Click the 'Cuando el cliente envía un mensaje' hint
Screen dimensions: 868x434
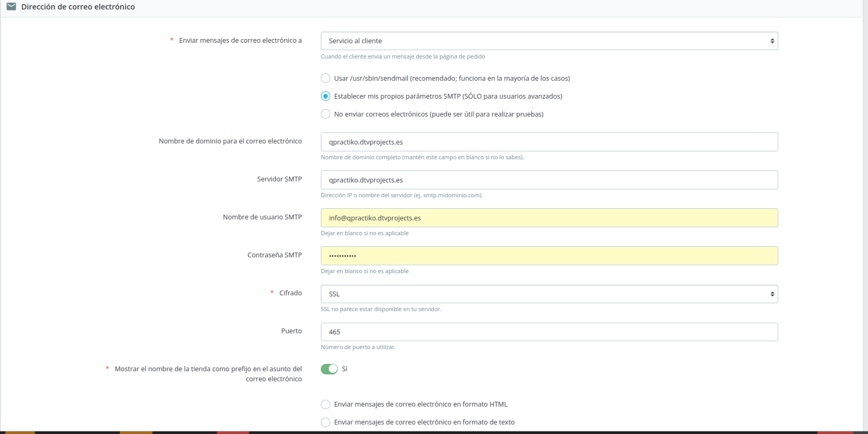click(403, 56)
